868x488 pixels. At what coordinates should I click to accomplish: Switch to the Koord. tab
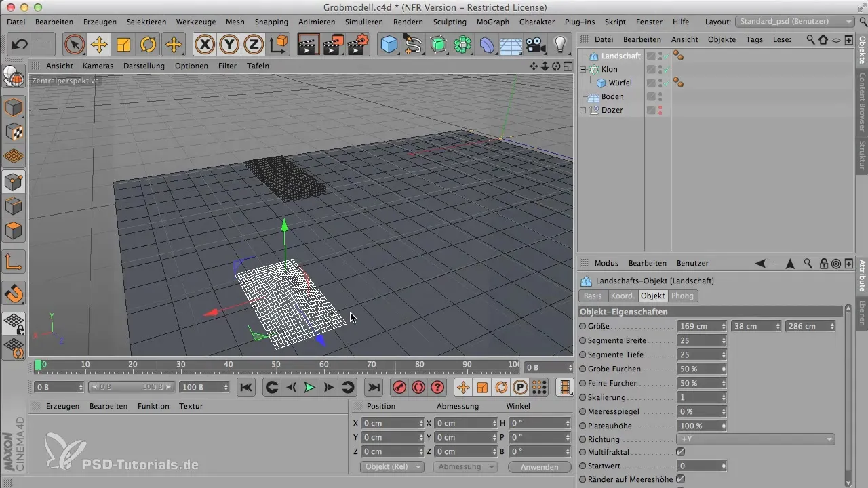point(623,296)
